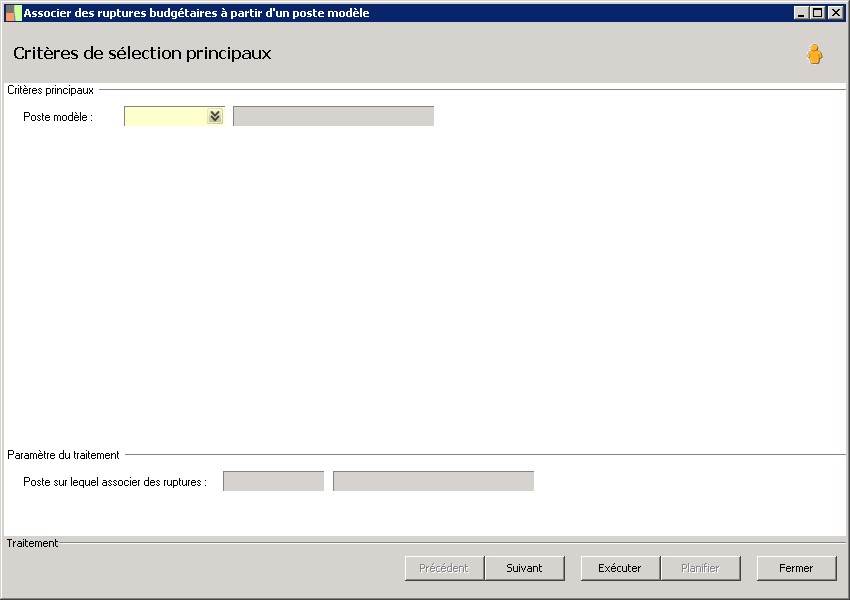Screen dimensions: 850x600
Task: Click the second Poste sur lequel associer field
Action: click(433, 481)
